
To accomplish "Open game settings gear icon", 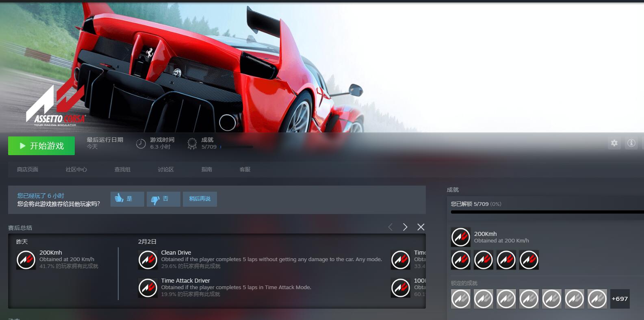I will (x=614, y=143).
